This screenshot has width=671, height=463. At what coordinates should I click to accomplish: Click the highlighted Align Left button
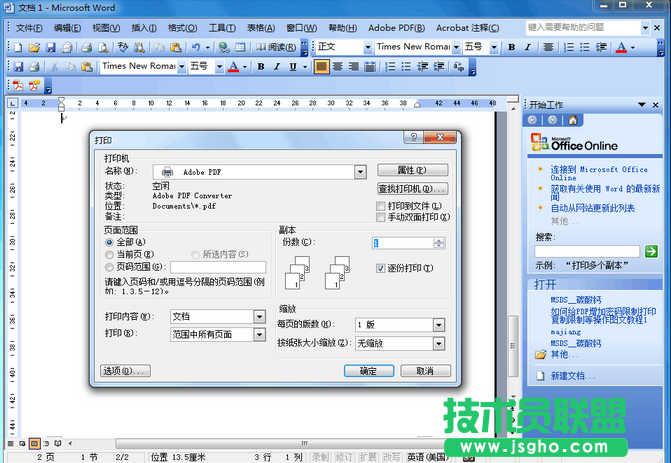pos(321,67)
